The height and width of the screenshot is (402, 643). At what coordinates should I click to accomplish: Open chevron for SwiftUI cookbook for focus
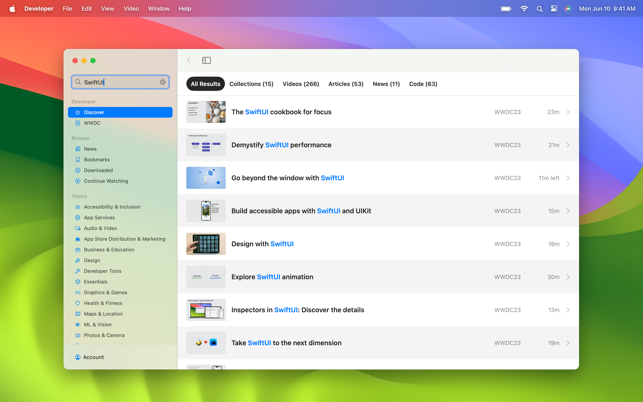(568, 112)
